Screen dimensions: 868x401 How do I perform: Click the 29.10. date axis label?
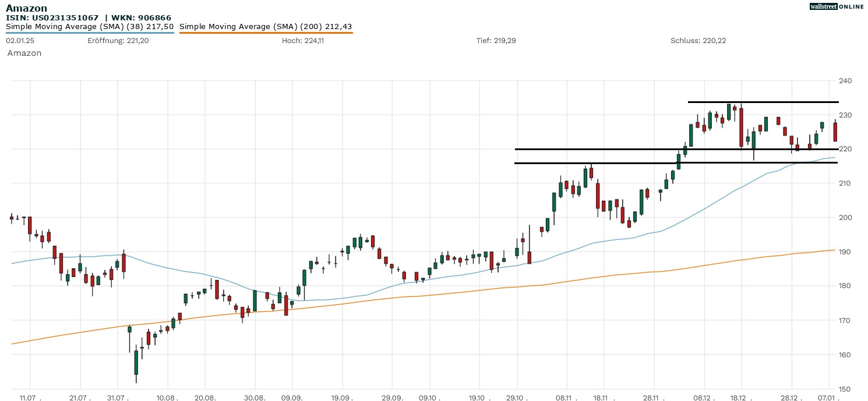pos(517,398)
